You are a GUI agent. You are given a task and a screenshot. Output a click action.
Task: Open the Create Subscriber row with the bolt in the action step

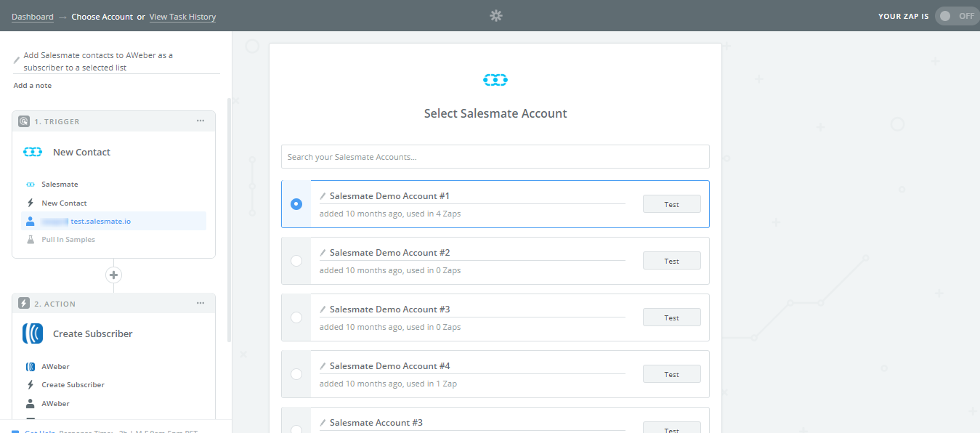[x=114, y=385]
